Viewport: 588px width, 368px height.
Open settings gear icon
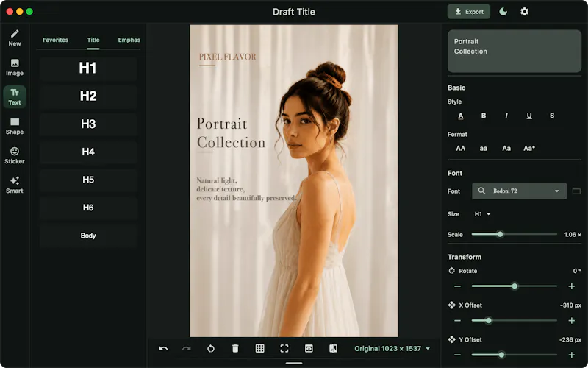click(524, 12)
